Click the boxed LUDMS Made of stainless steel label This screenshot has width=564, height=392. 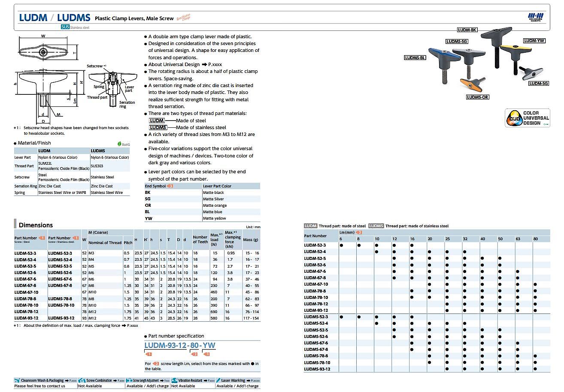(158, 127)
